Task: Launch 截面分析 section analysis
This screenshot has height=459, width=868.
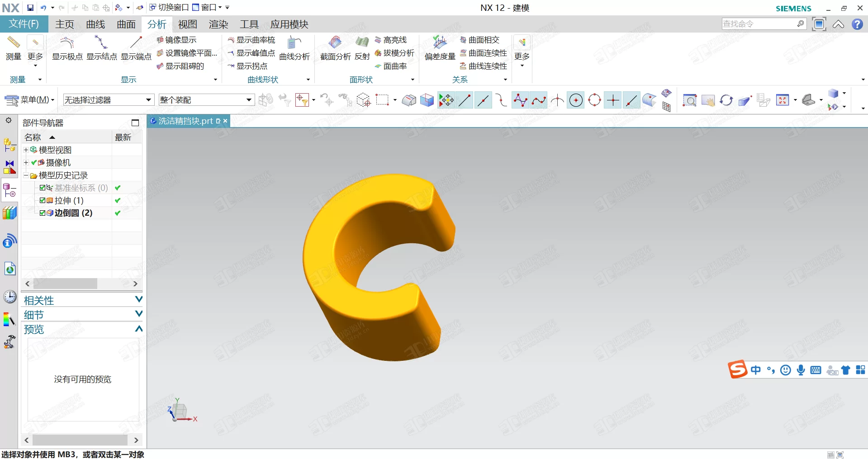Action: (335, 47)
